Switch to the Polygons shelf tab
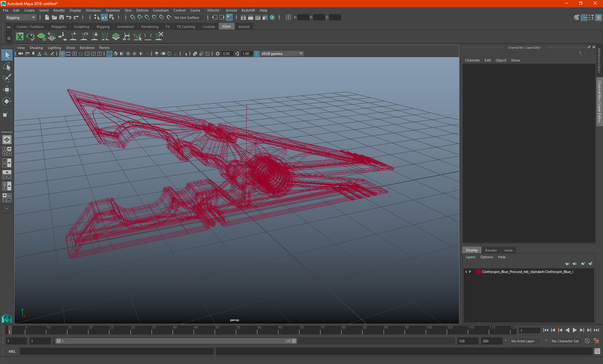603x364 pixels. coord(59,27)
